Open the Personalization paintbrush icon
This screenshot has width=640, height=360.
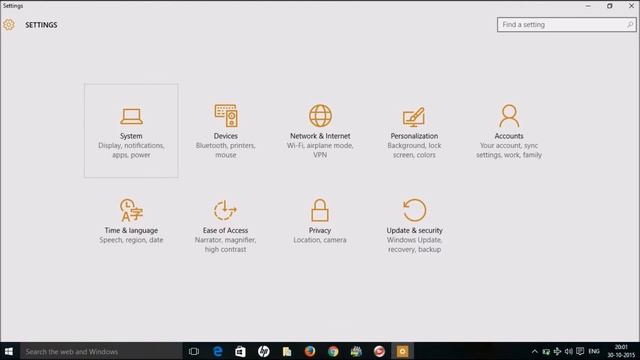click(414, 117)
